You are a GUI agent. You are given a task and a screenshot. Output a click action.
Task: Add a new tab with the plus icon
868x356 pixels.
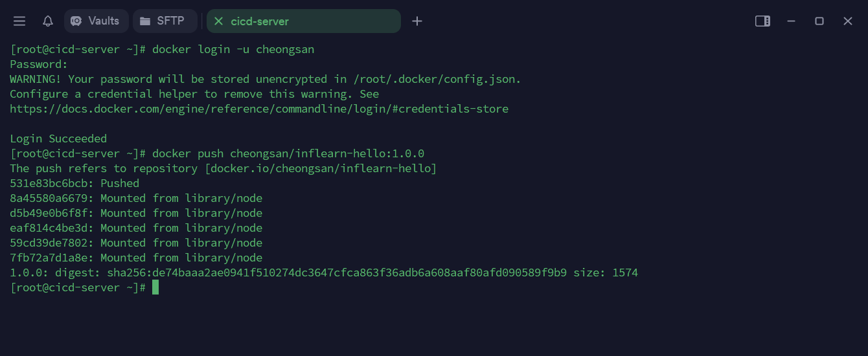pos(417,21)
